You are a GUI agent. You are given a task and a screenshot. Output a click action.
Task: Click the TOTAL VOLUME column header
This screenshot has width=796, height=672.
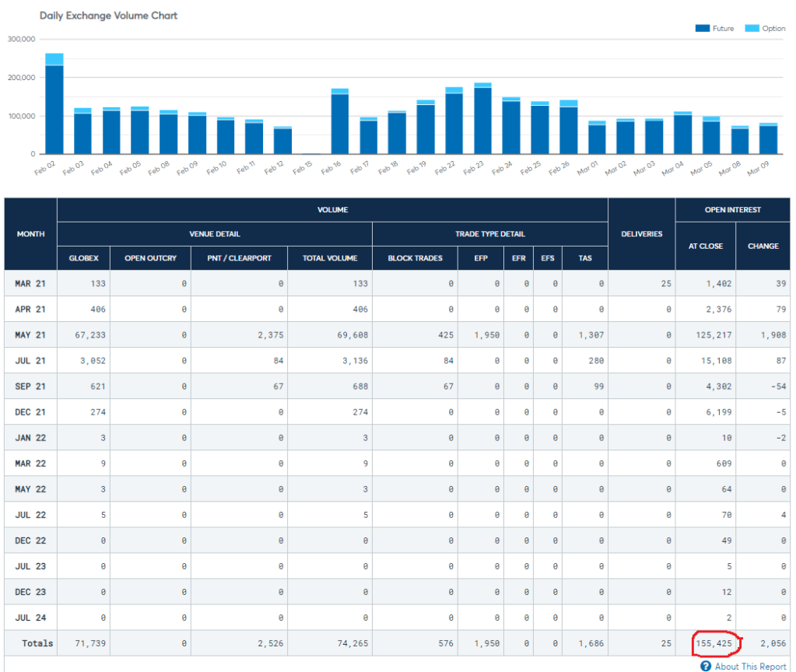click(330, 257)
